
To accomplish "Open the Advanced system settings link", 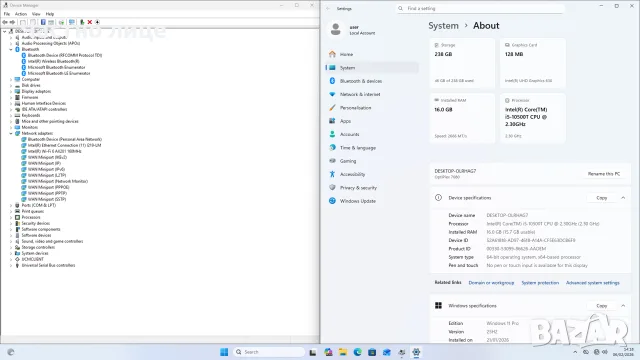I will 593,282.
